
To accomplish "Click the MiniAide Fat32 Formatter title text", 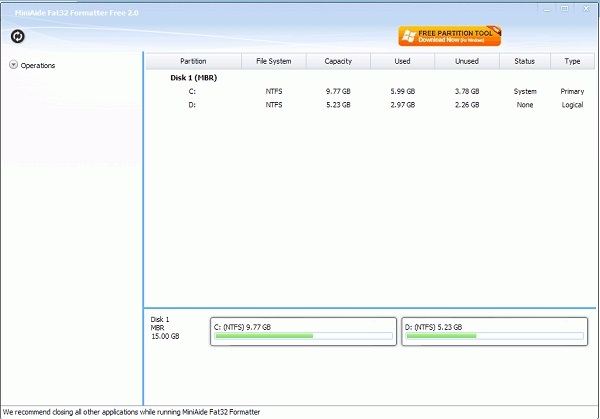I will [x=77, y=13].
